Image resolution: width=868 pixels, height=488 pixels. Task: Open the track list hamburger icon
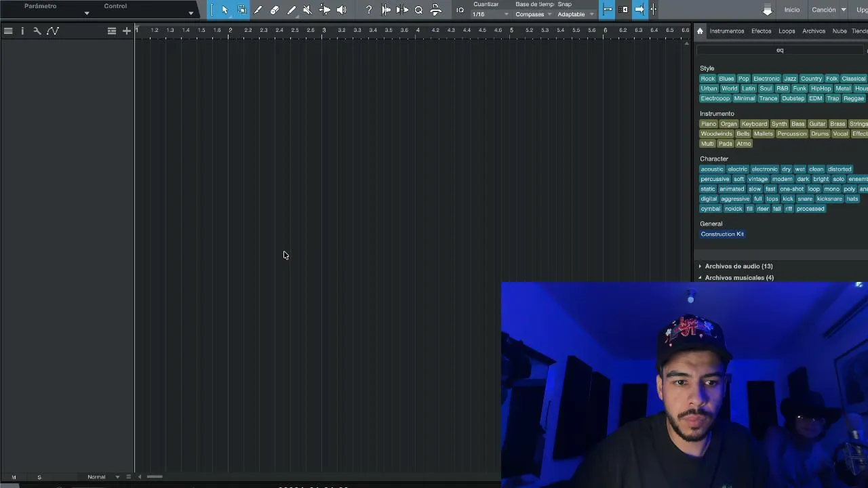pos(8,30)
